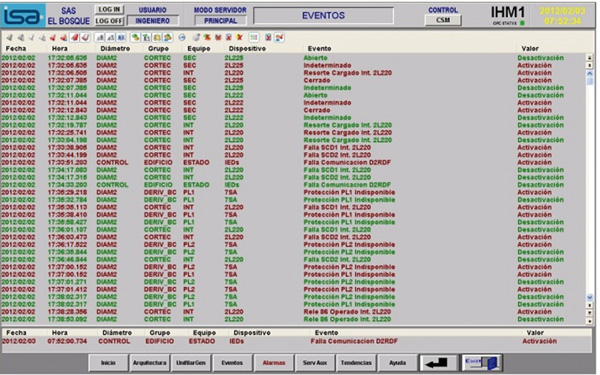Select the event at 17:35:29.218
The width and height of the screenshot is (600, 375).
pyautogui.click(x=292, y=192)
